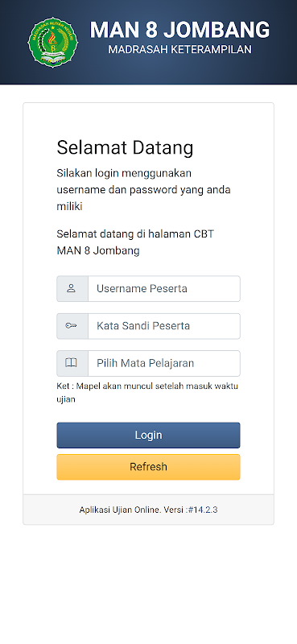Click the key icon beside Kata Sandi
297x644 pixels.
71,326
